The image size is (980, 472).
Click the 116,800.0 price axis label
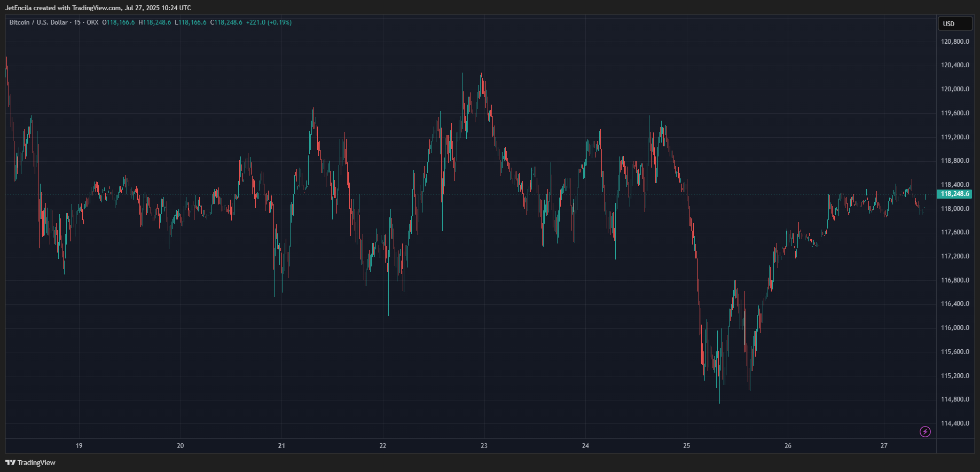[955, 280]
